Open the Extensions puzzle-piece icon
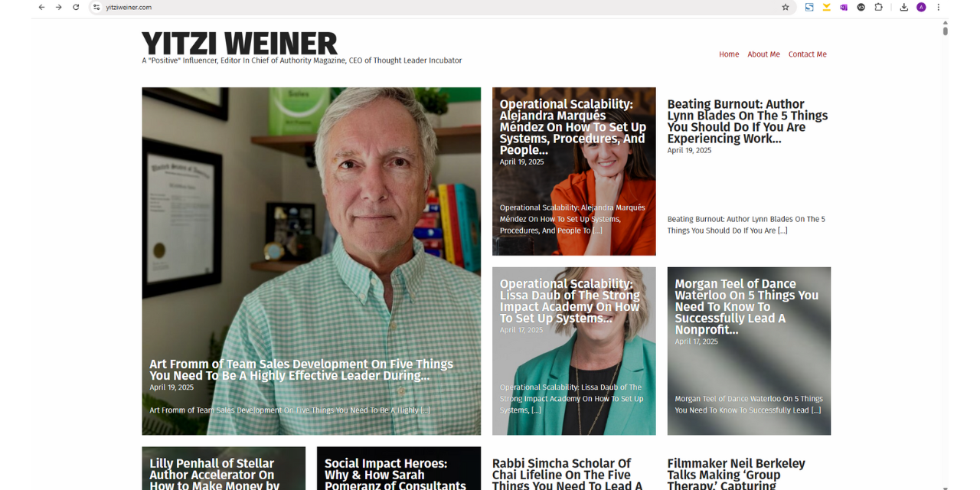 [x=879, y=7]
